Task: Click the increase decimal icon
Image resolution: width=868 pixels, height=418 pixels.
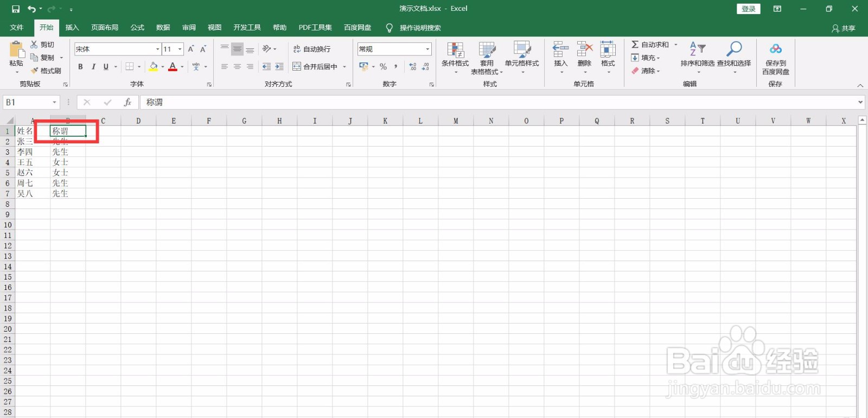Action: [x=413, y=66]
